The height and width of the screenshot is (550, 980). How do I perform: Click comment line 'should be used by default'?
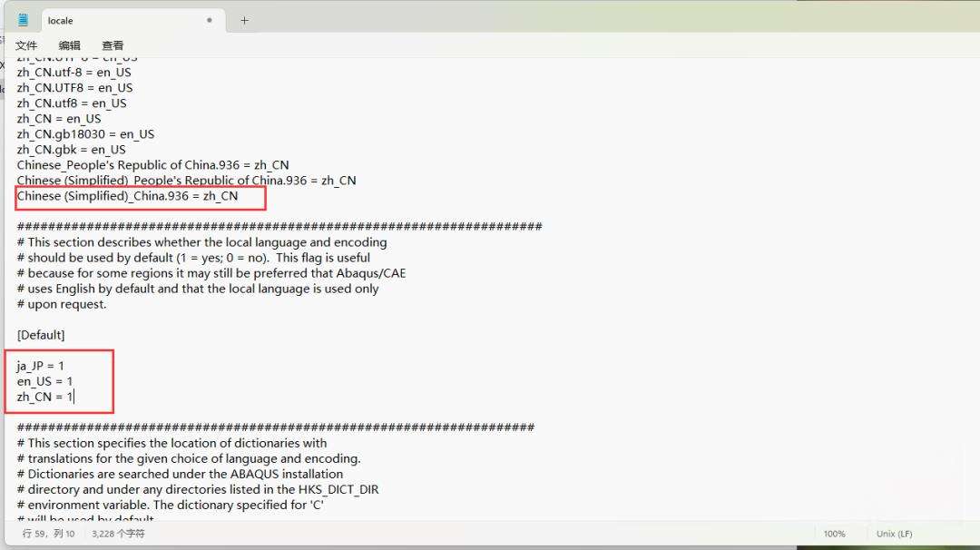pyautogui.click(x=194, y=258)
